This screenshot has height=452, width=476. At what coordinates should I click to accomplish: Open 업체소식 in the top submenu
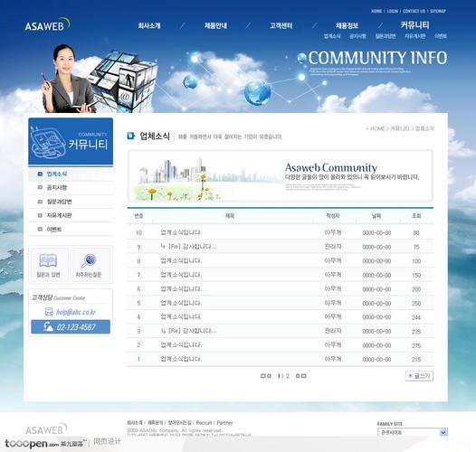click(x=332, y=36)
